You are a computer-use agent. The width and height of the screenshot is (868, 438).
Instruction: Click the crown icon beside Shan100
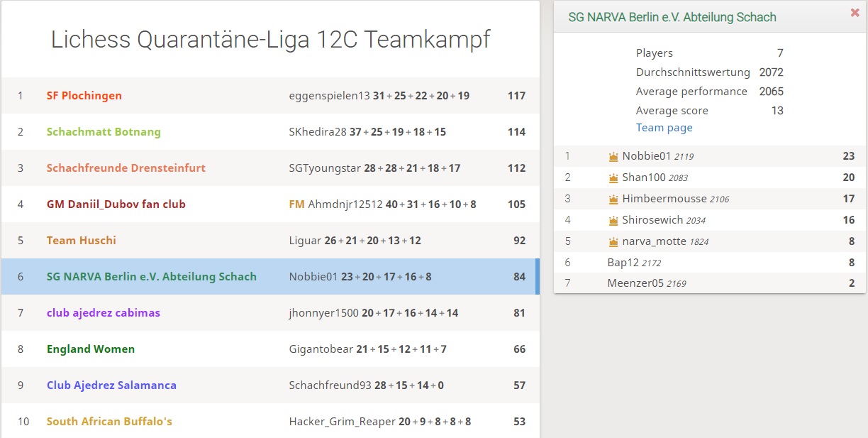pos(613,178)
